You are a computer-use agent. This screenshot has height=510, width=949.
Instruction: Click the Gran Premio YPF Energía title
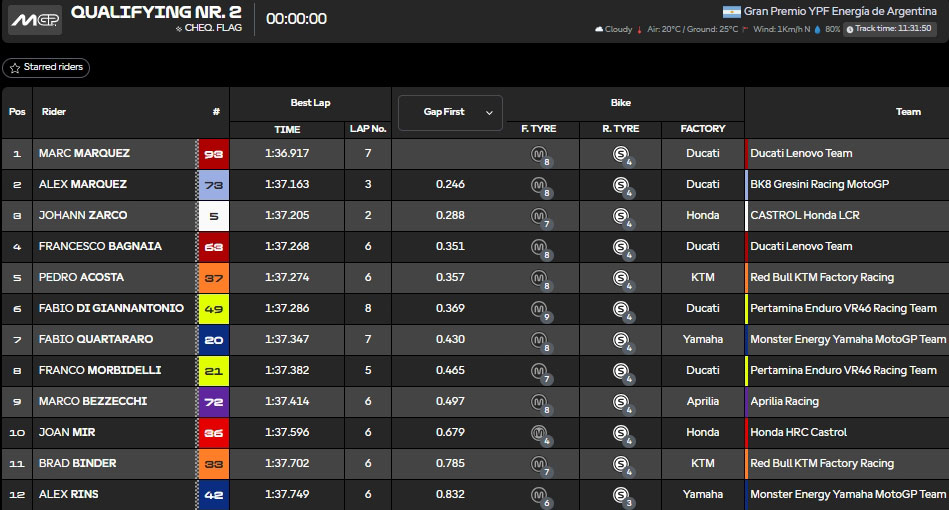click(839, 12)
